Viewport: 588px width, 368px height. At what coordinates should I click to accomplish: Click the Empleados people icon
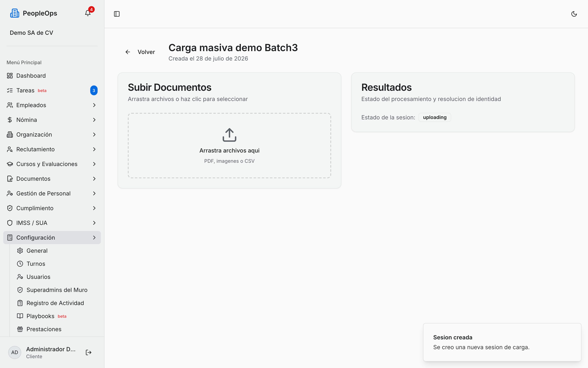pyautogui.click(x=10, y=105)
